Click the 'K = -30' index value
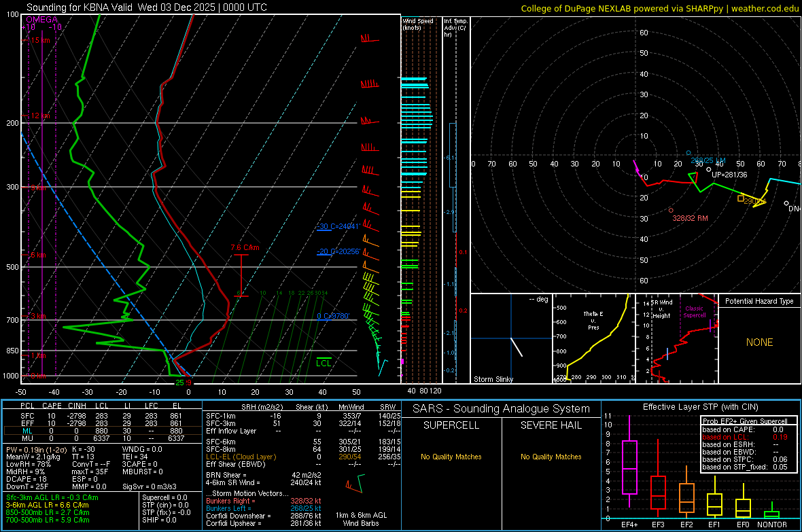 (x=84, y=450)
